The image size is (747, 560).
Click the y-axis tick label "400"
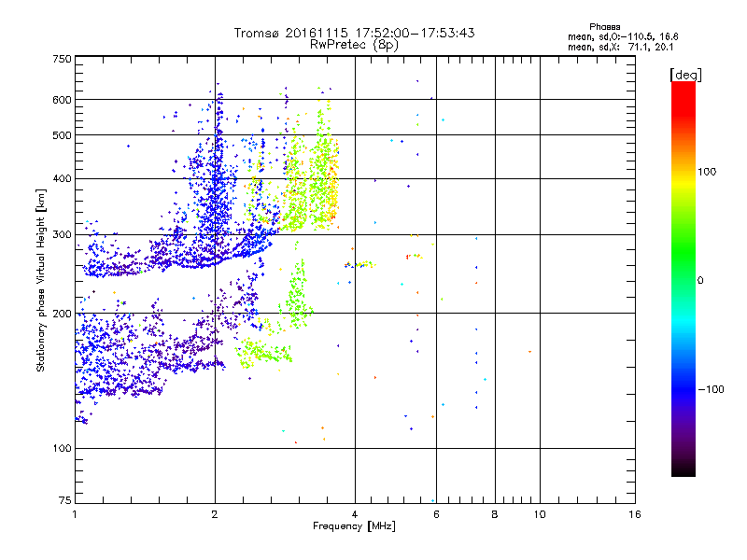(62, 178)
